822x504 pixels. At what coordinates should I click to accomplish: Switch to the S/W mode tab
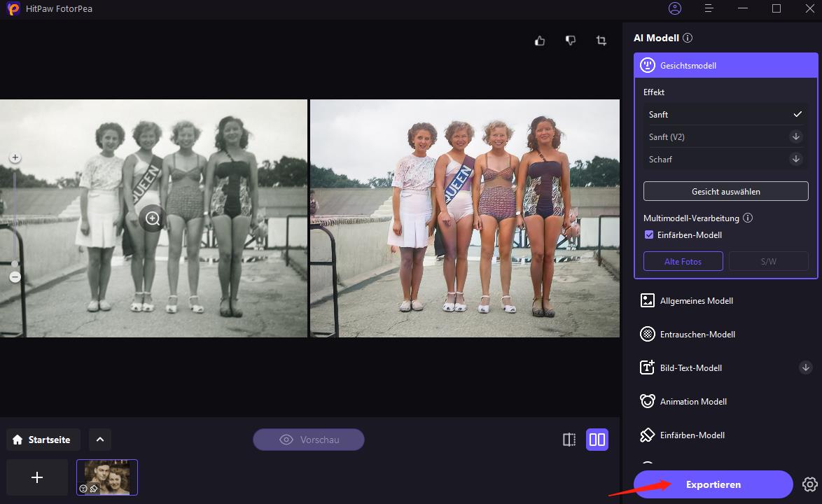point(768,260)
